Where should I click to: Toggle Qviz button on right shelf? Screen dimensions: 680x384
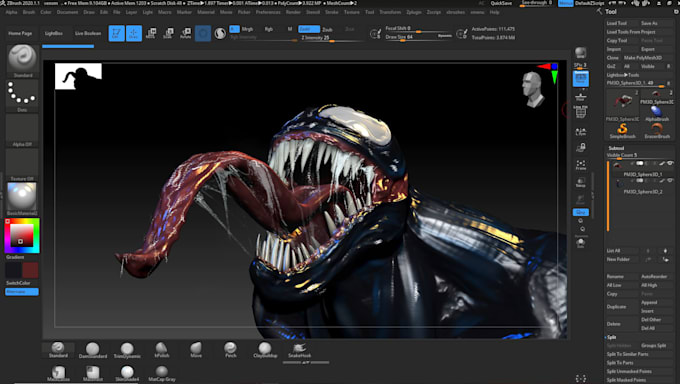click(x=581, y=212)
